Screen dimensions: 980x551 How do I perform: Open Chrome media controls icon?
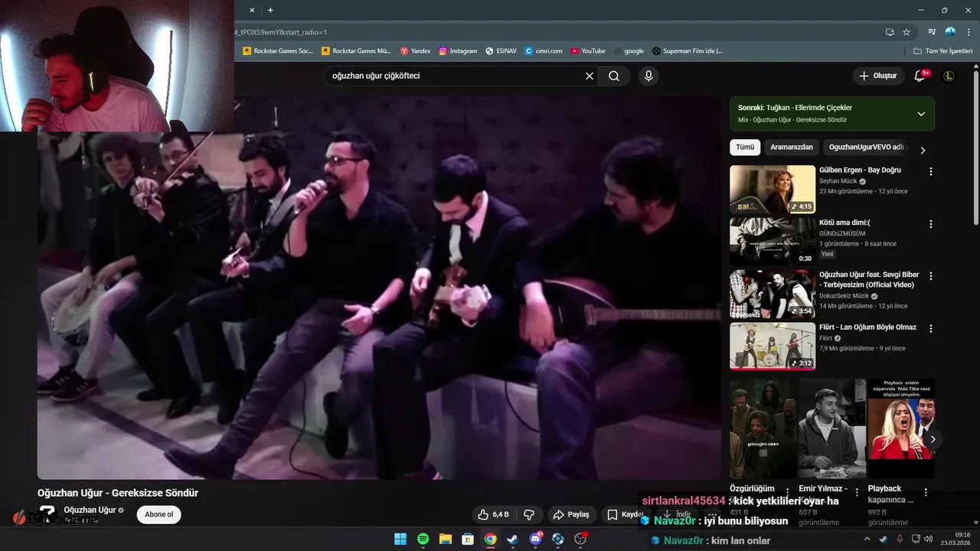coord(932,32)
